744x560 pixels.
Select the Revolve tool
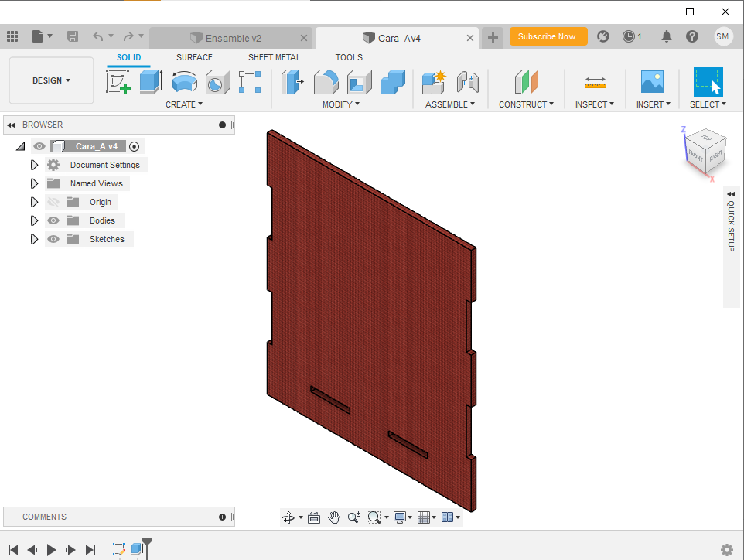pos(185,82)
